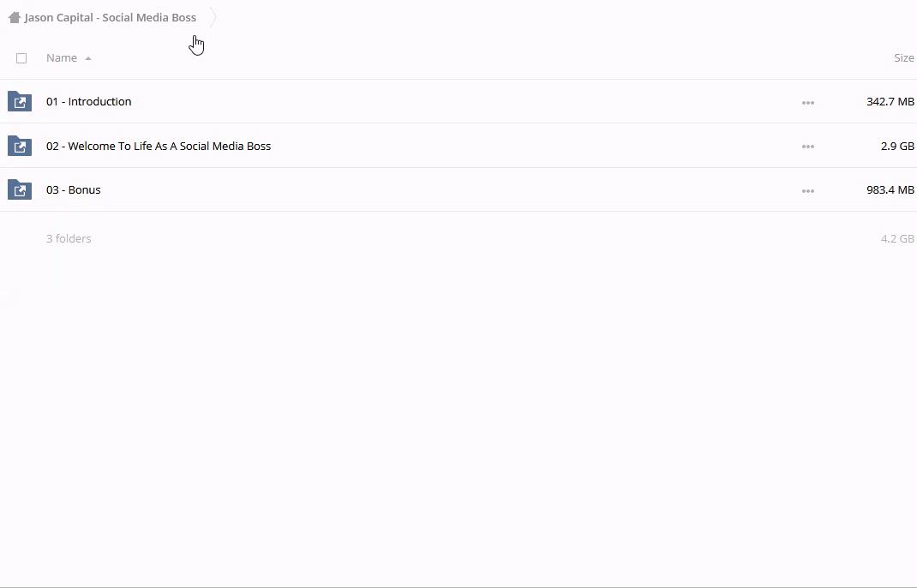Click the sort arrow beside Name

coord(88,58)
